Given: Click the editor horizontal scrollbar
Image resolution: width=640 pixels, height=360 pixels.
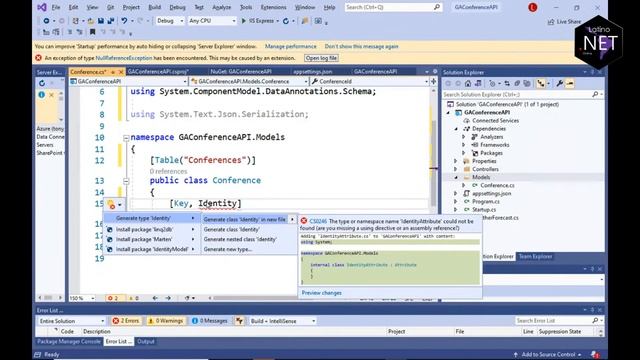Looking at the screenshot, I should [253, 298].
